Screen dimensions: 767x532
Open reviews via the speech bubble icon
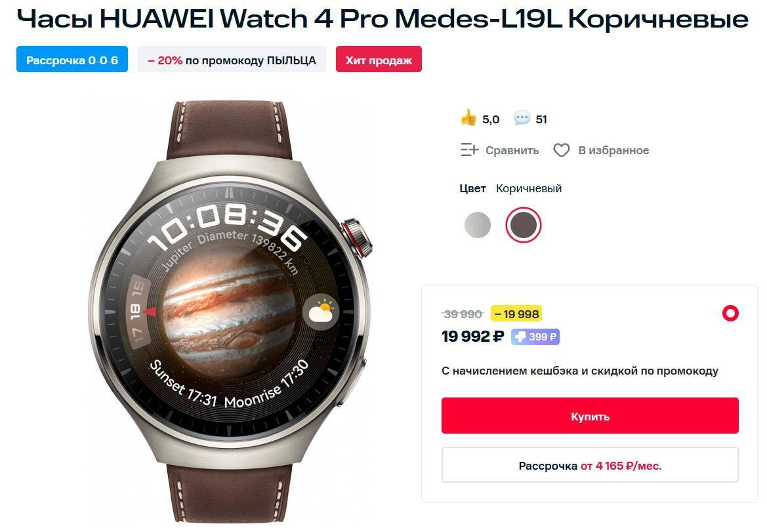coord(522,118)
